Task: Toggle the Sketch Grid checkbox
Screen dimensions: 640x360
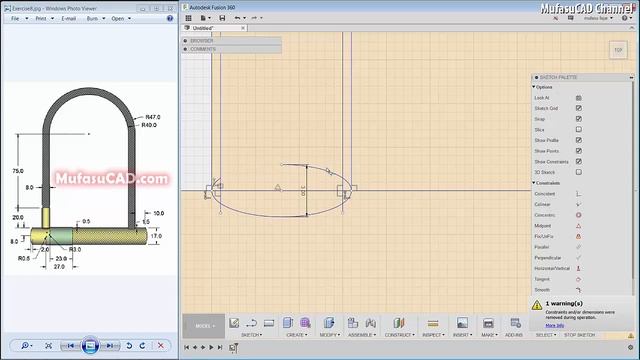Action: point(578,108)
